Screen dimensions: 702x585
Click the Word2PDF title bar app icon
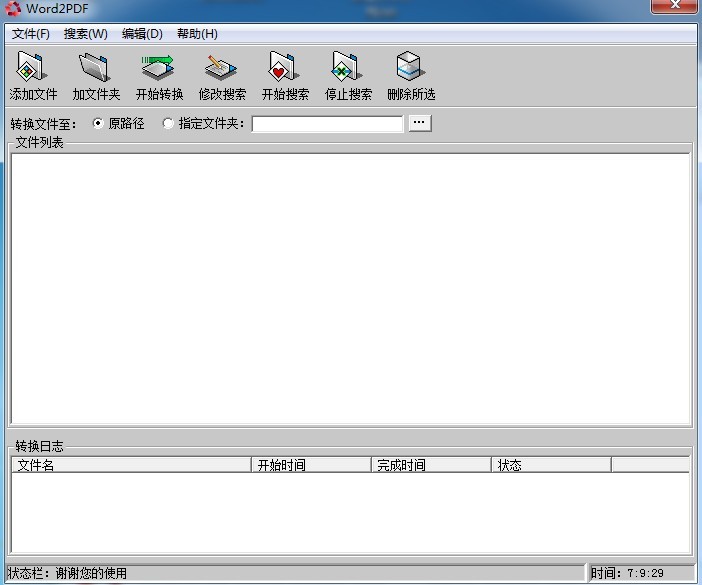(13, 10)
